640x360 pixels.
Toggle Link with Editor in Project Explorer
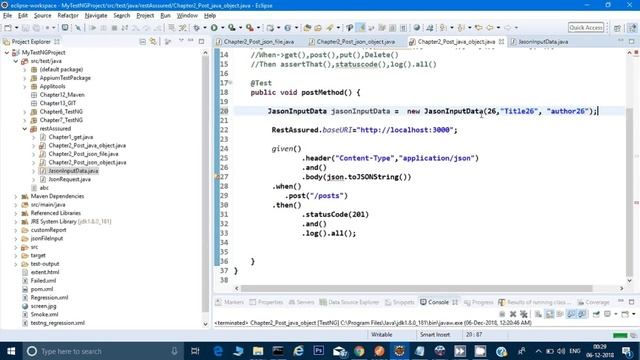153,42
